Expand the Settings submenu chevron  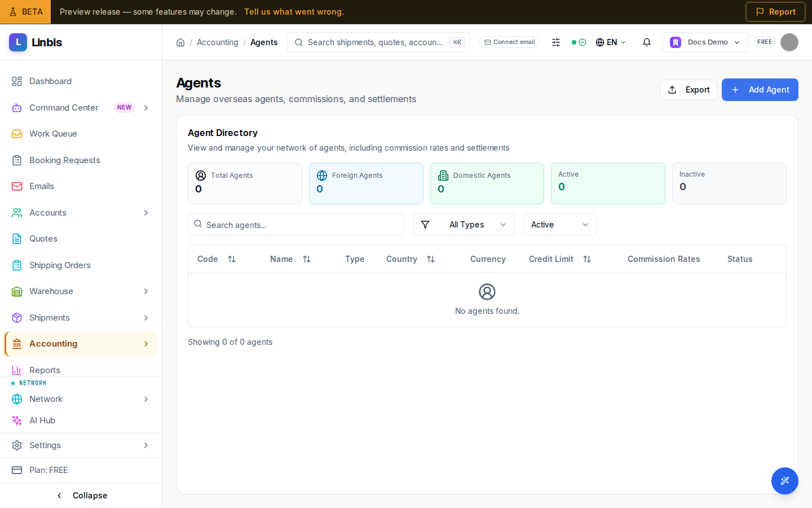coord(146,445)
